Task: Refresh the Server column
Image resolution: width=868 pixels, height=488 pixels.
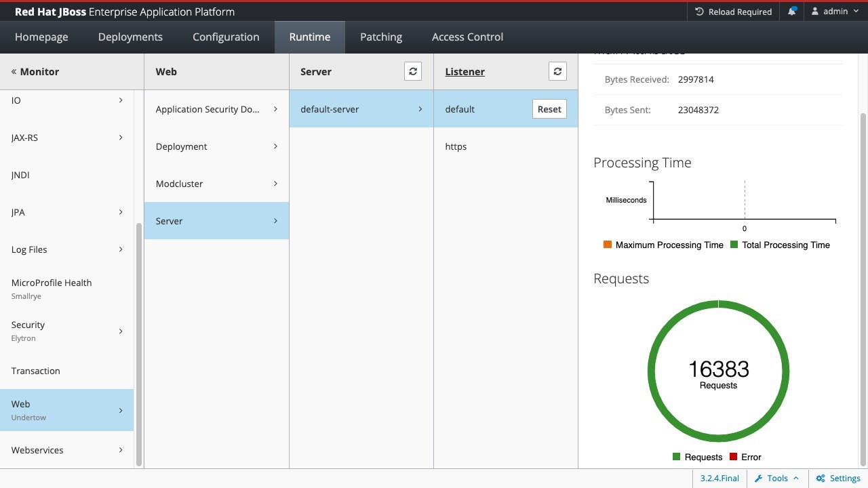Action: 413,71
